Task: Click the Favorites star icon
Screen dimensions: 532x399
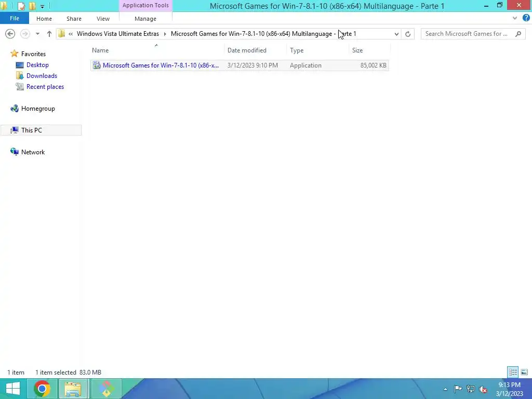Action: point(14,54)
